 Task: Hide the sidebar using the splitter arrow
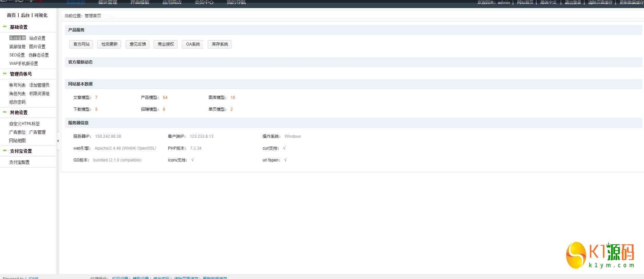[x=58, y=141]
